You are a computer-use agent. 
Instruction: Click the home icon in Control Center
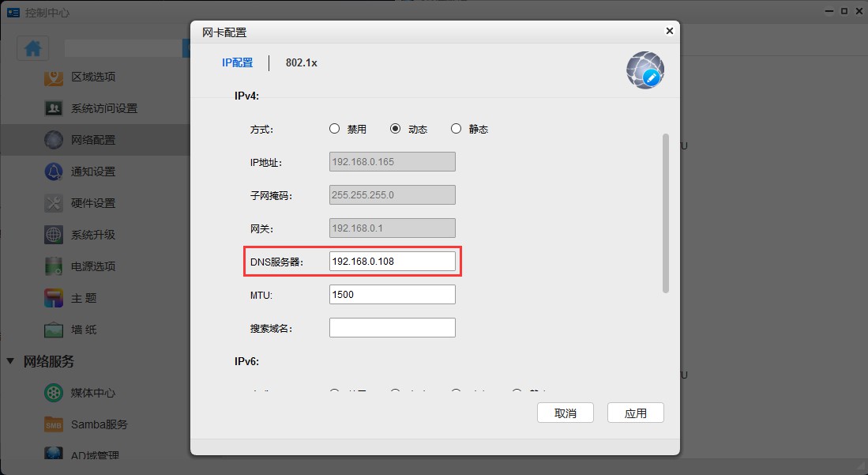pos(33,48)
